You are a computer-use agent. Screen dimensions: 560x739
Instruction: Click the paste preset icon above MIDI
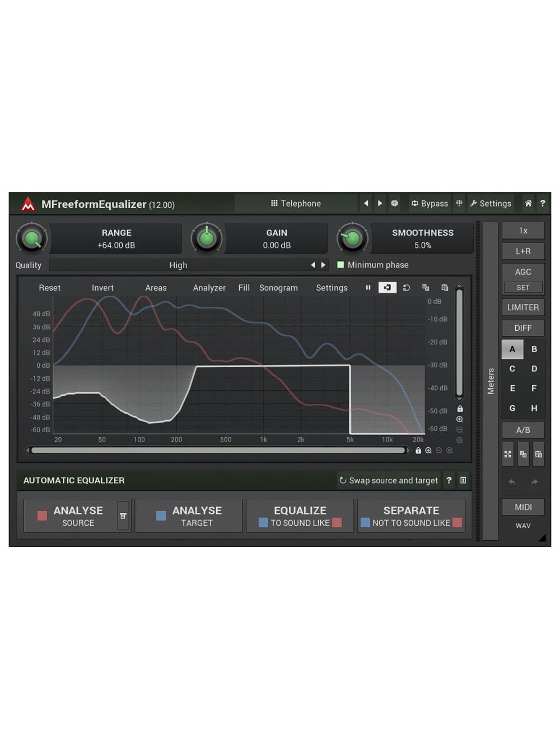[x=538, y=454]
